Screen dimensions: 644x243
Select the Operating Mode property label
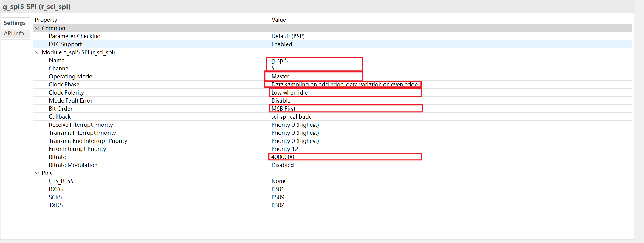tap(71, 77)
